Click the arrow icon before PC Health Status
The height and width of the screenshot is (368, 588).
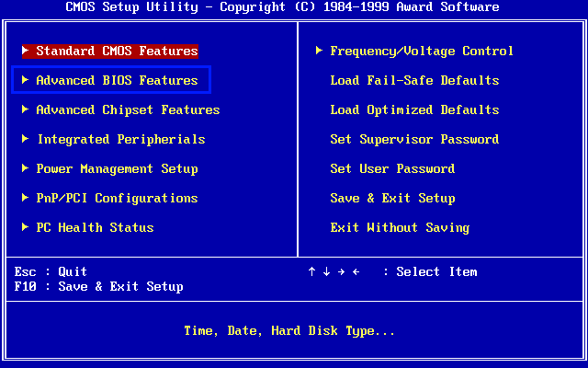(26, 227)
